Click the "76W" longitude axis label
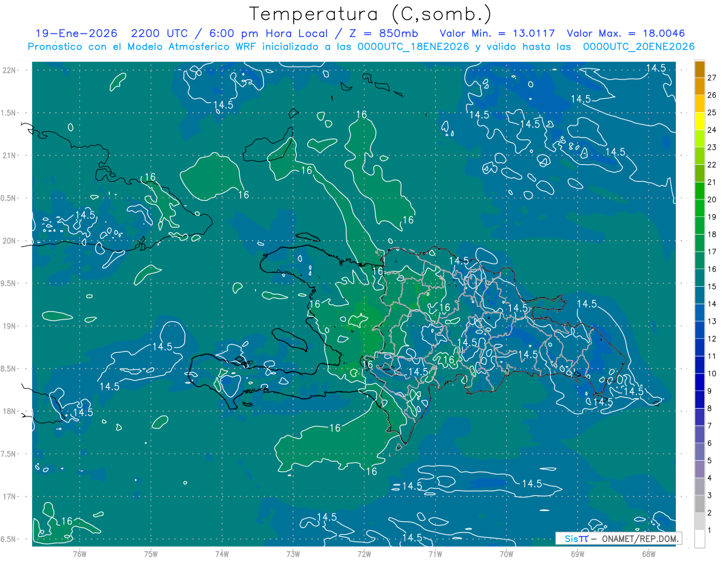 (x=79, y=554)
